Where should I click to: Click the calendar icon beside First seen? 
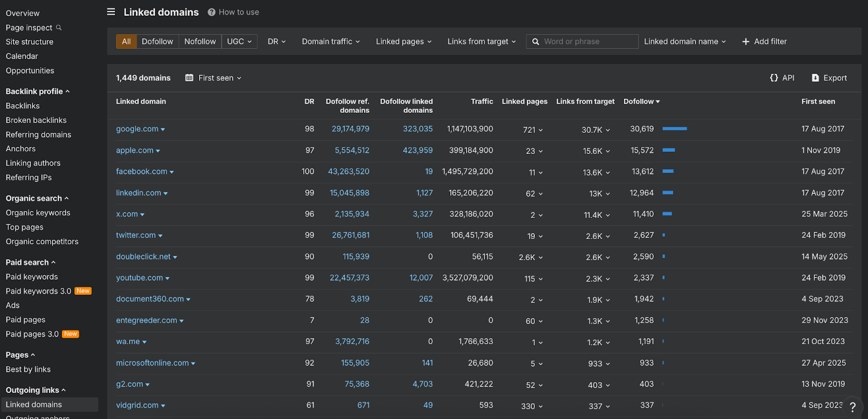click(189, 78)
